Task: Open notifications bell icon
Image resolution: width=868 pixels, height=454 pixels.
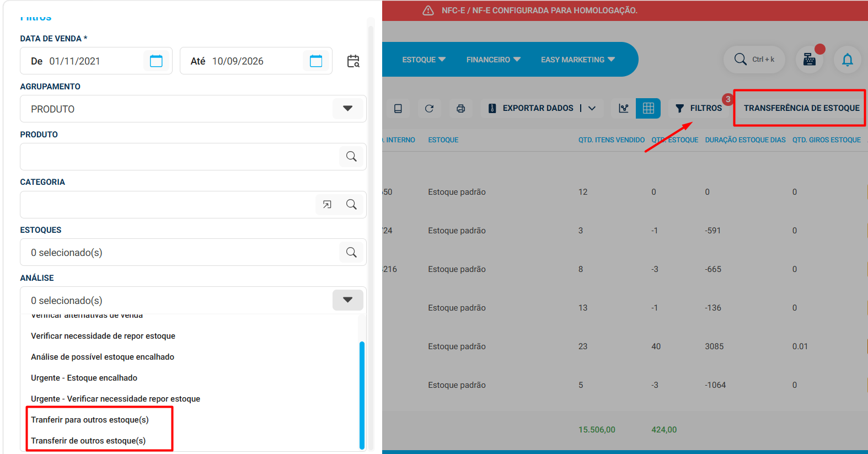Action: coord(848,60)
